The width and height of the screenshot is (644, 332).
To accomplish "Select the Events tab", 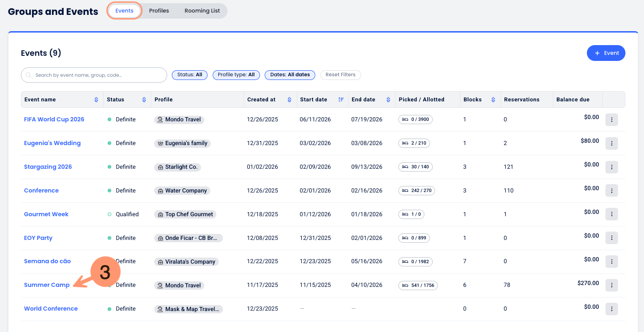I will (x=124, y=11).
